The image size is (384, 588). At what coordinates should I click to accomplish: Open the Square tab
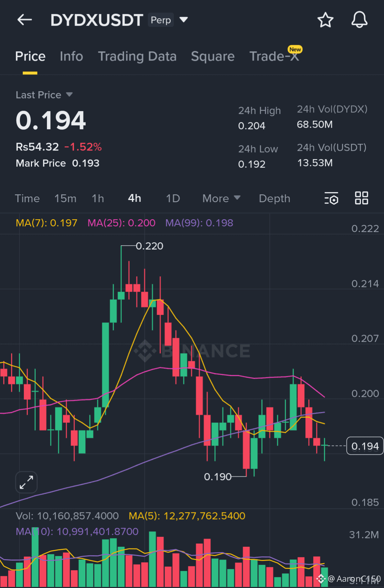pyautogui.click(x=213, y=56)
